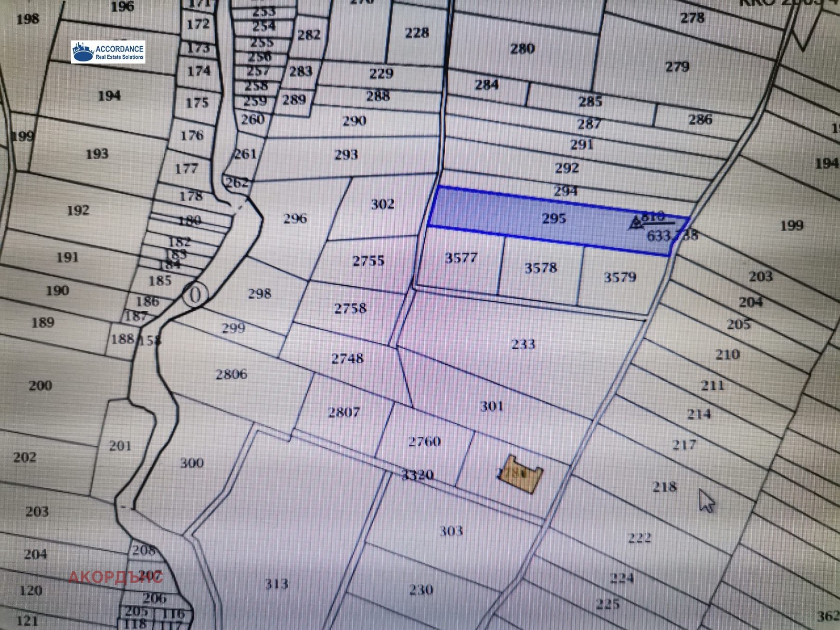Select parcel 2755
This screenshot has width=840, height=630.
(367, 260)
